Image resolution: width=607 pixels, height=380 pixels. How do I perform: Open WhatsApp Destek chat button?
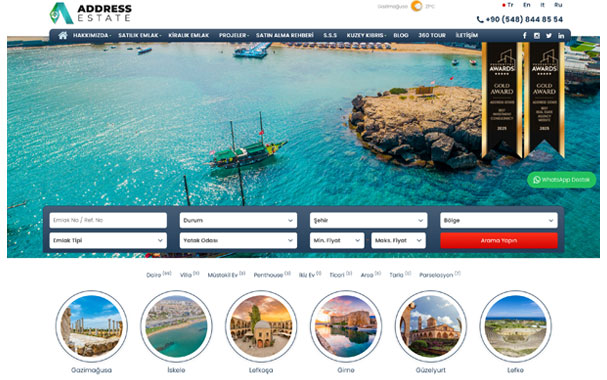(x=561, y=180)
